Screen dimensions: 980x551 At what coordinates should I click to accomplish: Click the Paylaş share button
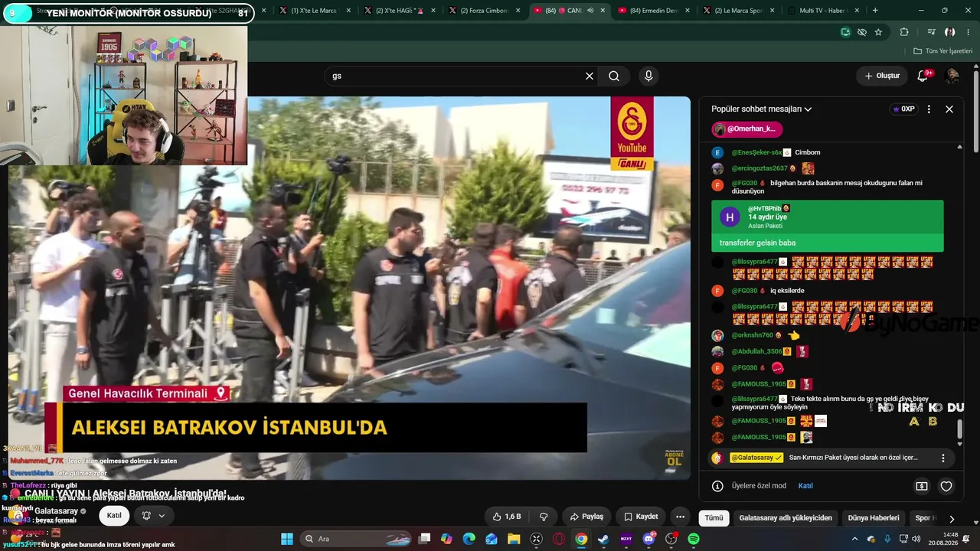[x=587, y=517]
